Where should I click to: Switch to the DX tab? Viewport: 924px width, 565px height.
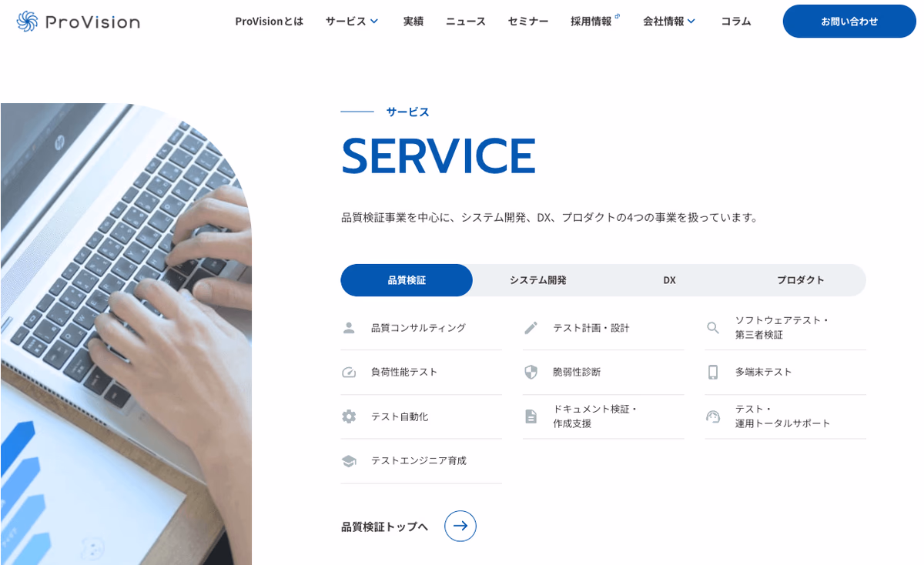click(x=669, y=280)
